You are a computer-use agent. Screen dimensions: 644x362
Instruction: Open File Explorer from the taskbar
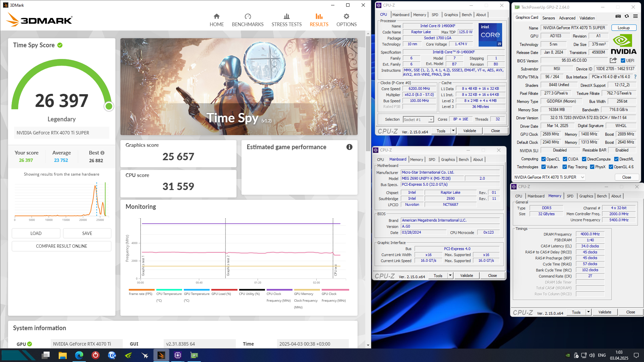coord(62,355)
